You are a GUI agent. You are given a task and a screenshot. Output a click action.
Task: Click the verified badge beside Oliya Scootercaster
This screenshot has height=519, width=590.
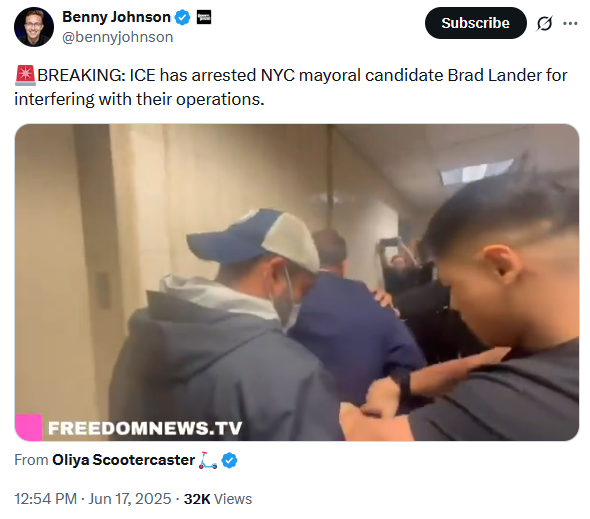[230, 460]
